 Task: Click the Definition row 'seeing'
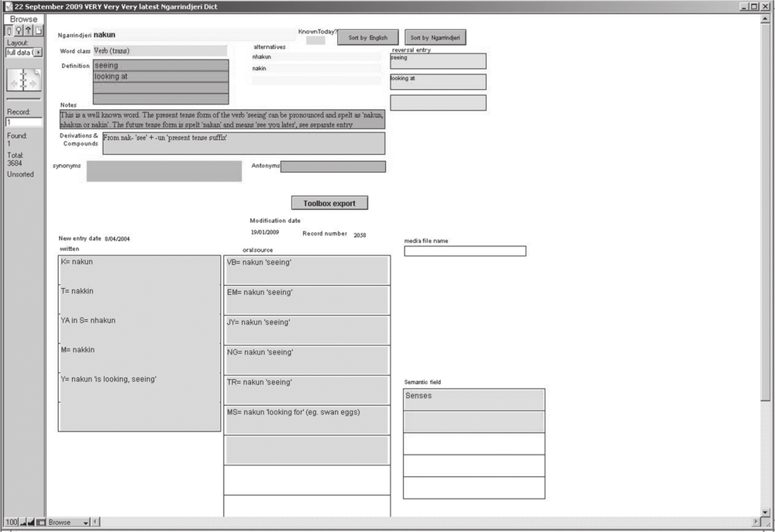click(x=160, y=65)
